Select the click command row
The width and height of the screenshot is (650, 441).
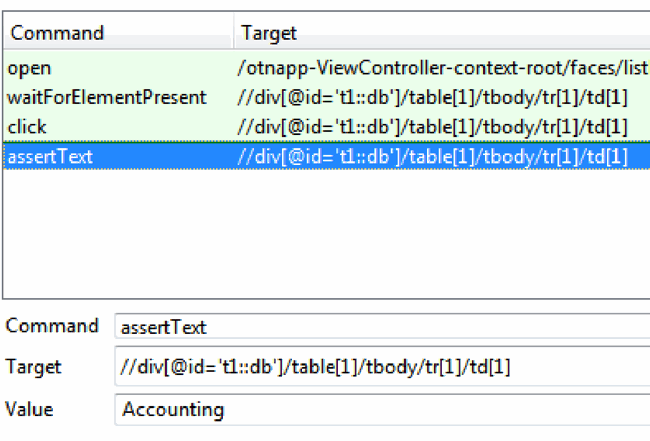pos(26,127)
